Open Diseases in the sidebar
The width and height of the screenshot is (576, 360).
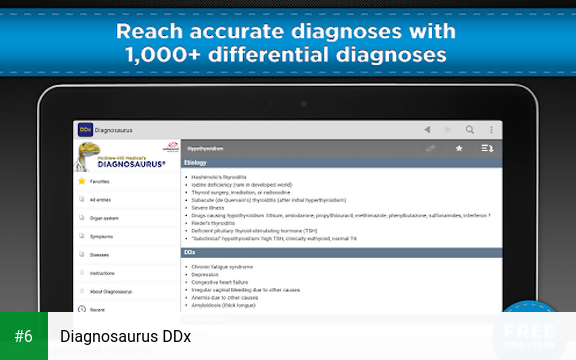coord(127,255)
